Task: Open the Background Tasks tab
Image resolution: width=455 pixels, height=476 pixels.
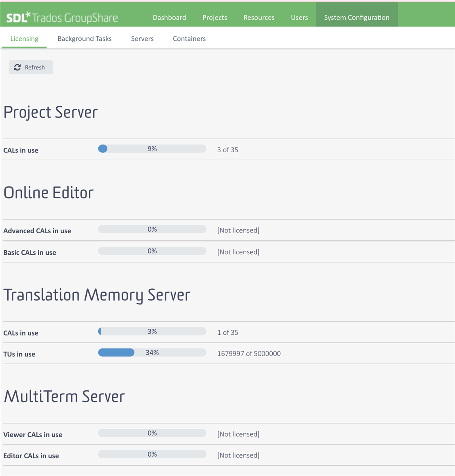Action: click(84, 38)
